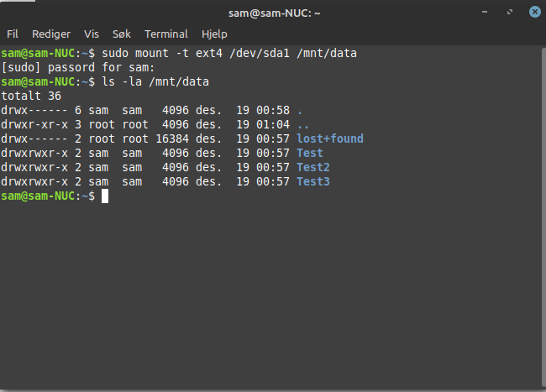The image size is (546, 392).
Task: Click the window title sam@sam-NUC
Action: pos(275,13)
